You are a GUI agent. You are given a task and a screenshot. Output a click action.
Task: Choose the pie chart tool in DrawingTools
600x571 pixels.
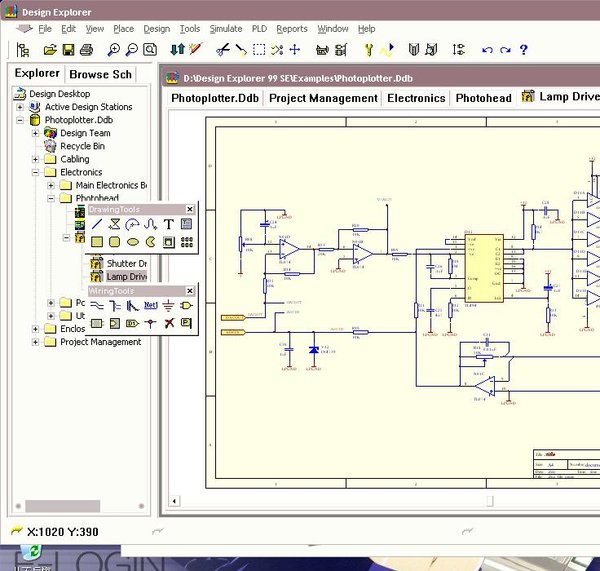150,242
